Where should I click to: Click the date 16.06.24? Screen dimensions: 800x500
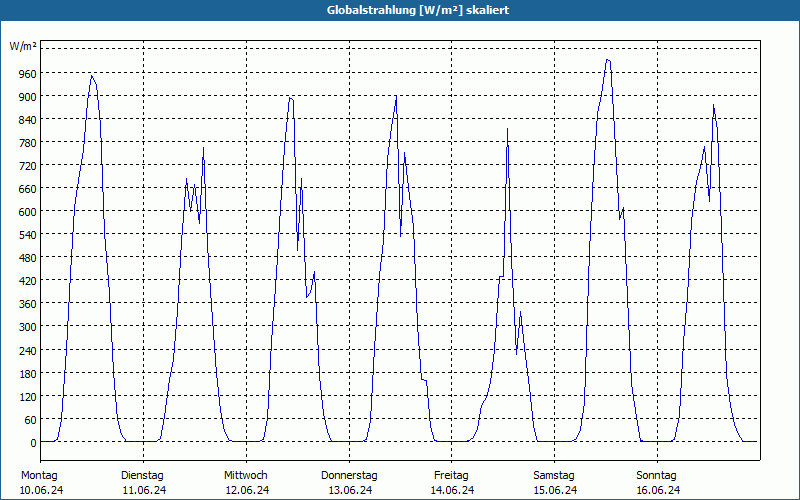[658, 491]
